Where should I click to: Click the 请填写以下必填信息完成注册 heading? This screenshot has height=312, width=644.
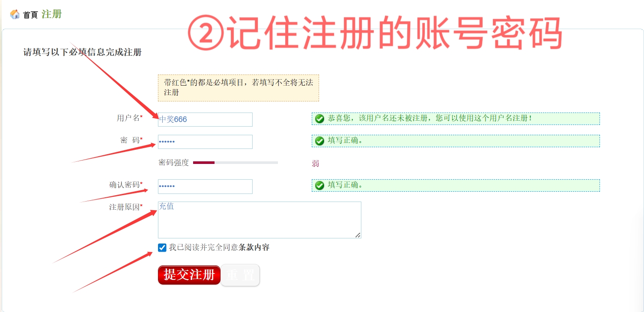(82, 53)
